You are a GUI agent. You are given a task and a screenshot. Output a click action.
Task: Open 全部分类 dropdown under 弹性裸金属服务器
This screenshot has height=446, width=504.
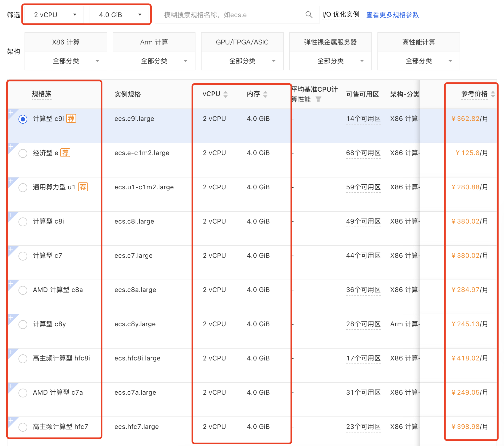point(331,61)
